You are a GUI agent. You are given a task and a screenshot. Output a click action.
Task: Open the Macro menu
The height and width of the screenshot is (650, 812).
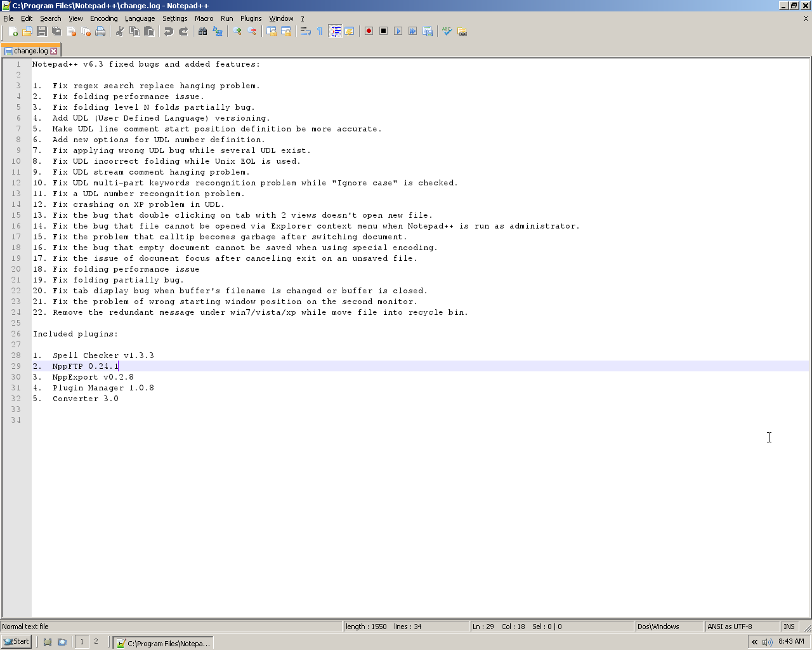click(204, 18)
